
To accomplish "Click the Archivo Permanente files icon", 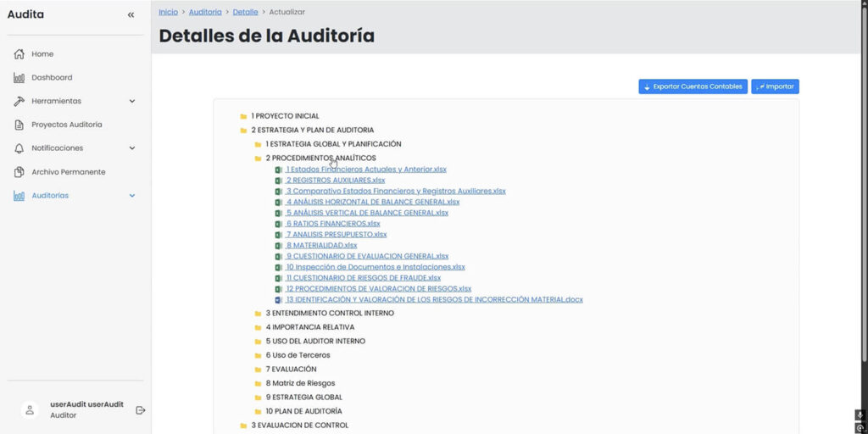I will click(19, 172).
